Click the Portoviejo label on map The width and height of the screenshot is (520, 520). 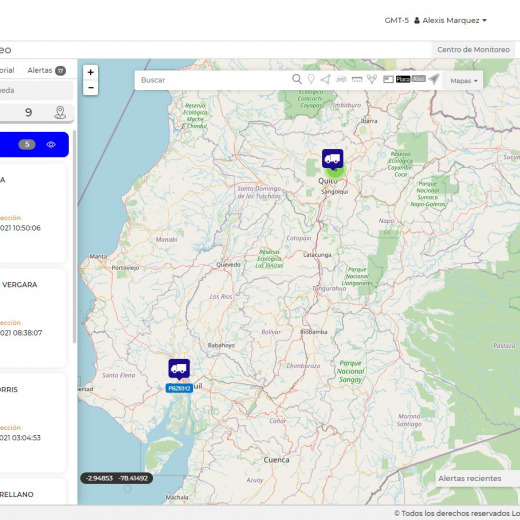click(125, 268)
